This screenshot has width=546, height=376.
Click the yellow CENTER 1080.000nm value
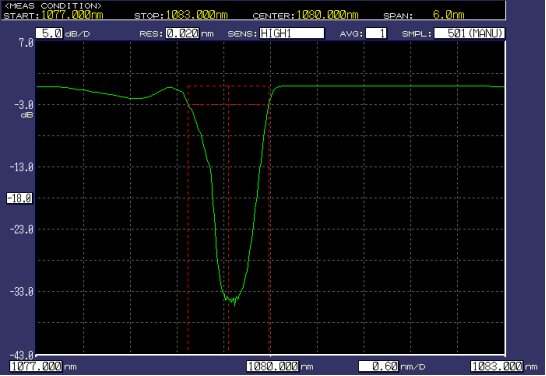pos(327,15)
